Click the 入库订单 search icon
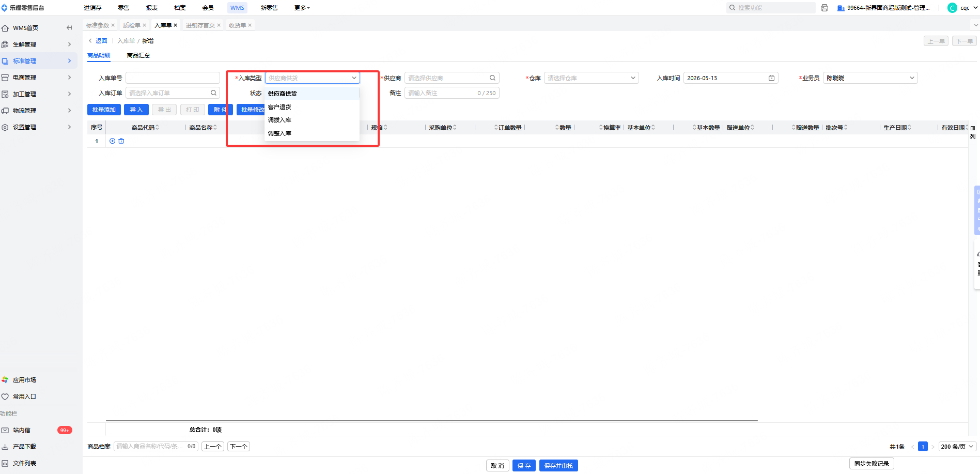This screenshot has width=980, height=474. [213, 93]
